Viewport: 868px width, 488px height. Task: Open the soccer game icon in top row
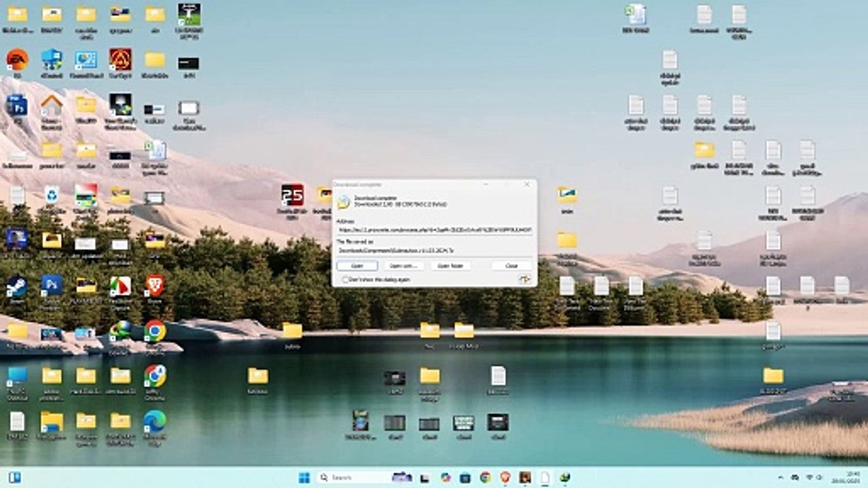pyautogui.click(x=189, y=14)
